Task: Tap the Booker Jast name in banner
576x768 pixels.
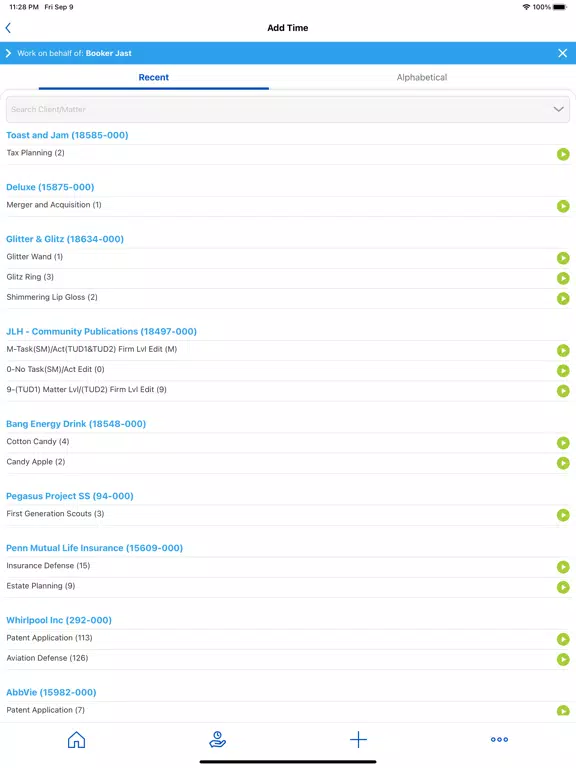Action: 108,53
